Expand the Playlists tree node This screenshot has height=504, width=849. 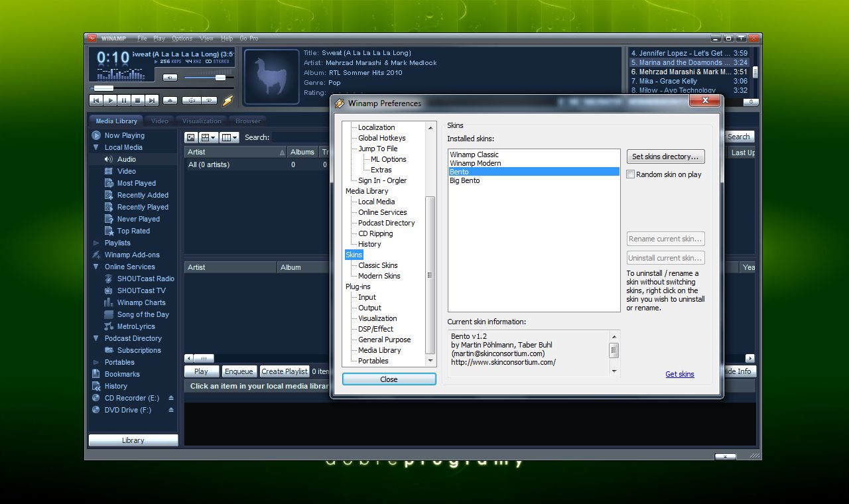point(96,243)
